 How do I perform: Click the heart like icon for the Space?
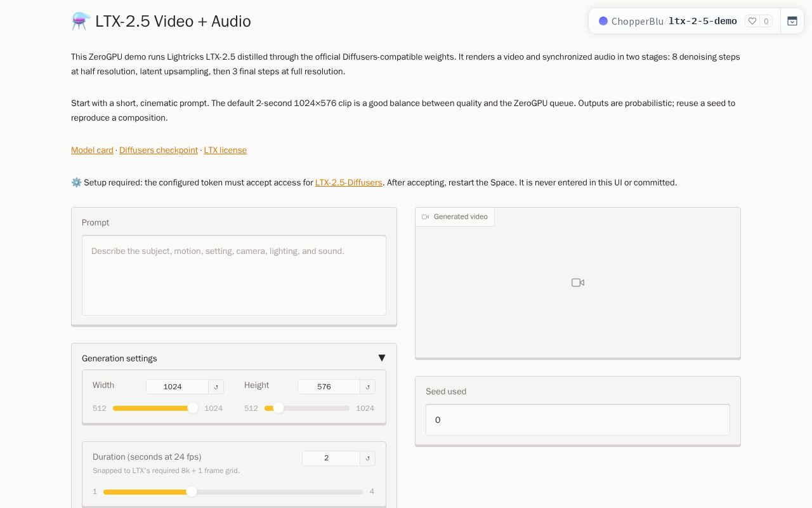pyautogui.click(x=752, y=21)
